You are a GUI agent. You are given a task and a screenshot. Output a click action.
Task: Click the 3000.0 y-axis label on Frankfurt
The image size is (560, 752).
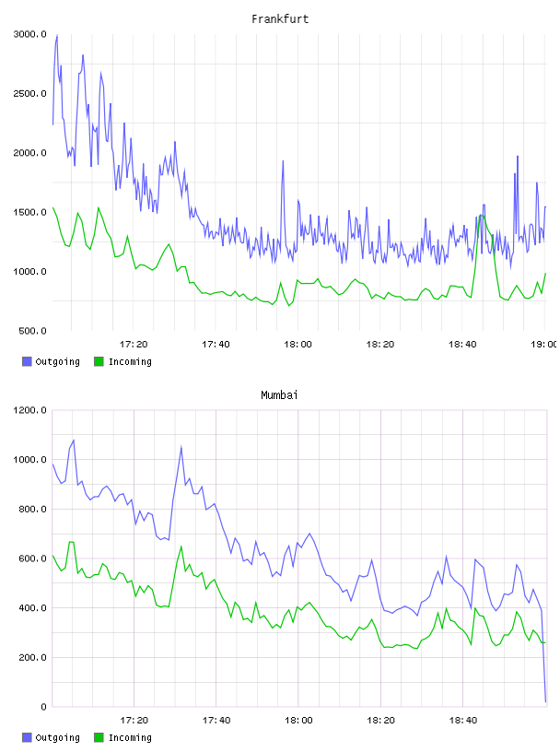coord(29,34)
